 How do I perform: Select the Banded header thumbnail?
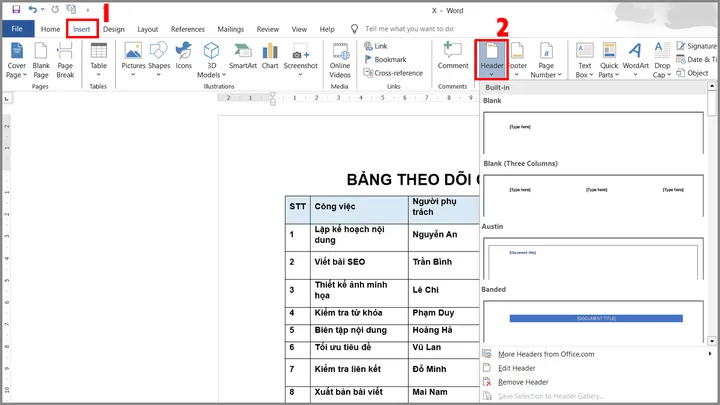click(593, 321)
